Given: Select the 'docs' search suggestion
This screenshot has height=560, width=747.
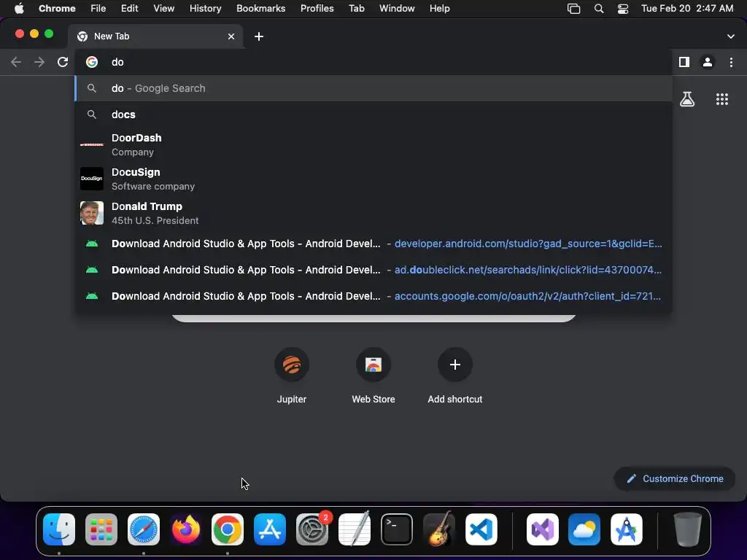Looking at the screenshot, I should click(374, 114).
